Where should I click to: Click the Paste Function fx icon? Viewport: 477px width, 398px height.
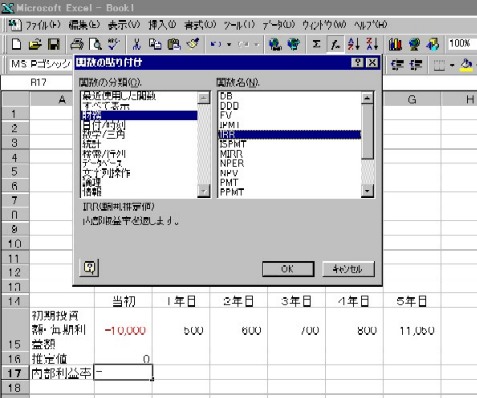[x=335, y=44]
